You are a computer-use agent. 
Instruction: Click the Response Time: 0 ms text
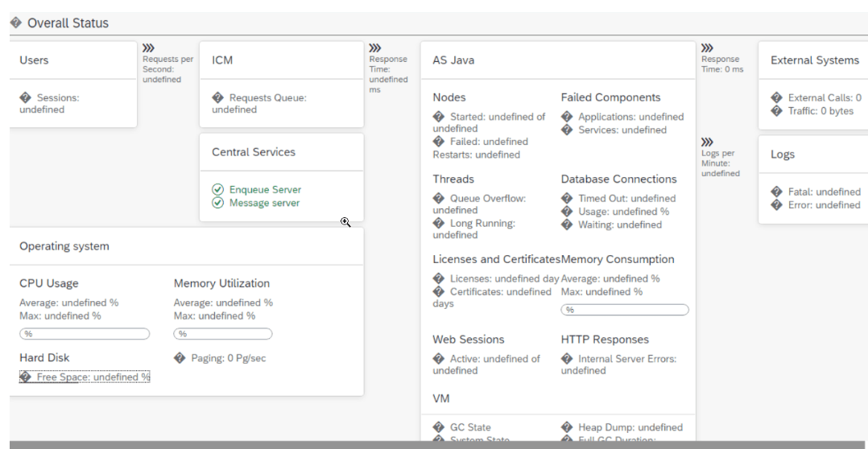coord(722,64)
